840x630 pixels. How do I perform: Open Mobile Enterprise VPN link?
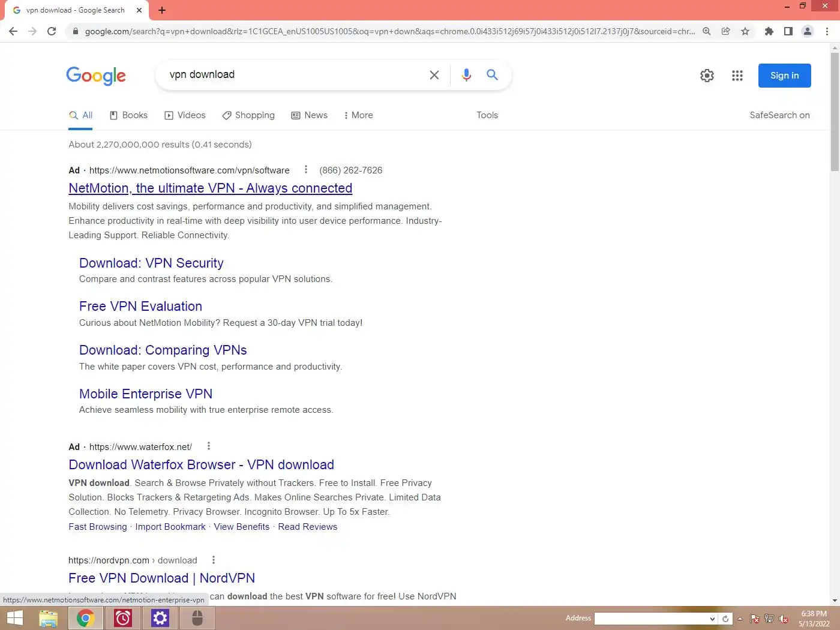tap(146, 394)
